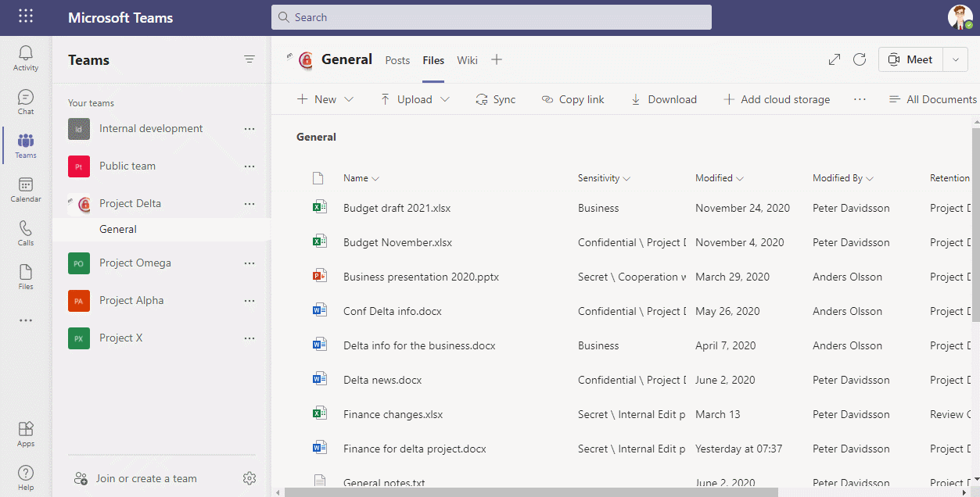This screenshot has width=980, height=497.
Task: Switch to the Wiki tab
Action: pos(467,60)
